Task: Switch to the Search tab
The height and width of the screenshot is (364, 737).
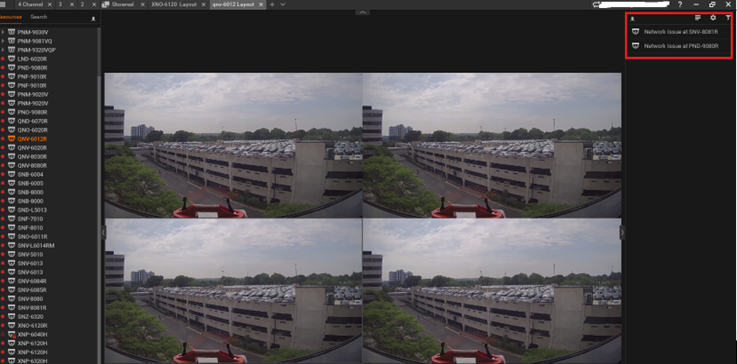Action: (x=39, y=17)
